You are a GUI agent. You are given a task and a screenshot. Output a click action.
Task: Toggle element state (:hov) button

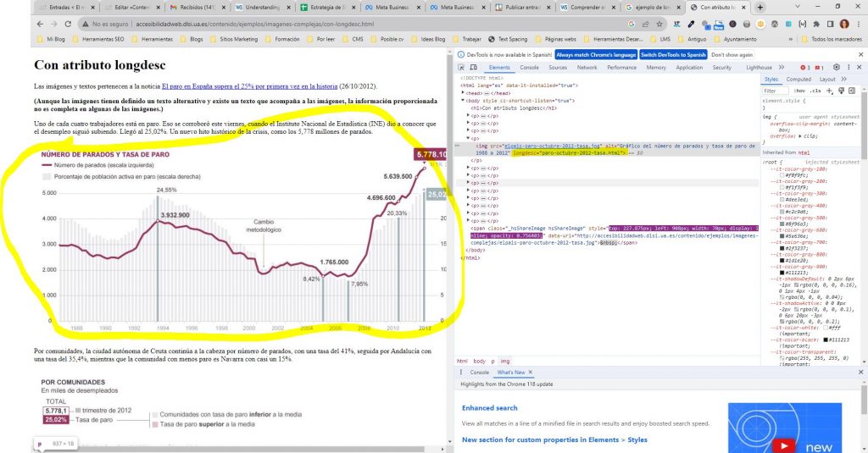click(799, 91)
